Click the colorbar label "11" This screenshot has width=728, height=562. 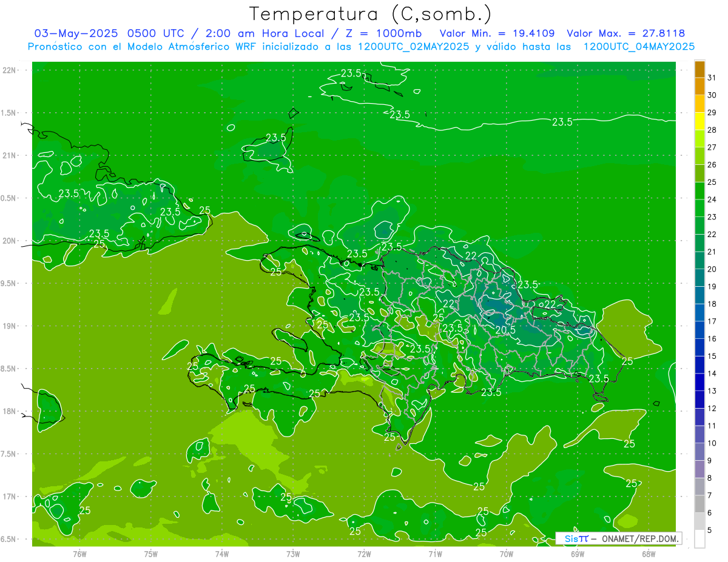[x=712, y=426]
